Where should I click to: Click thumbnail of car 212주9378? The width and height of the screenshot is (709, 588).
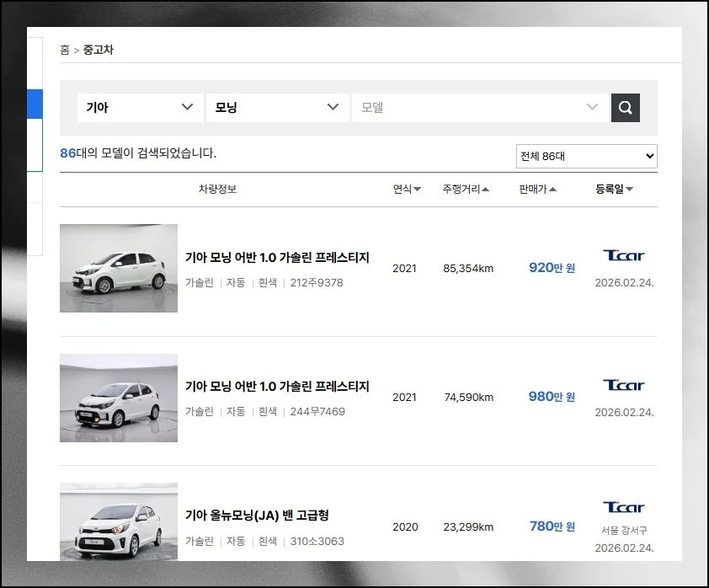click(x=119, y=268)
